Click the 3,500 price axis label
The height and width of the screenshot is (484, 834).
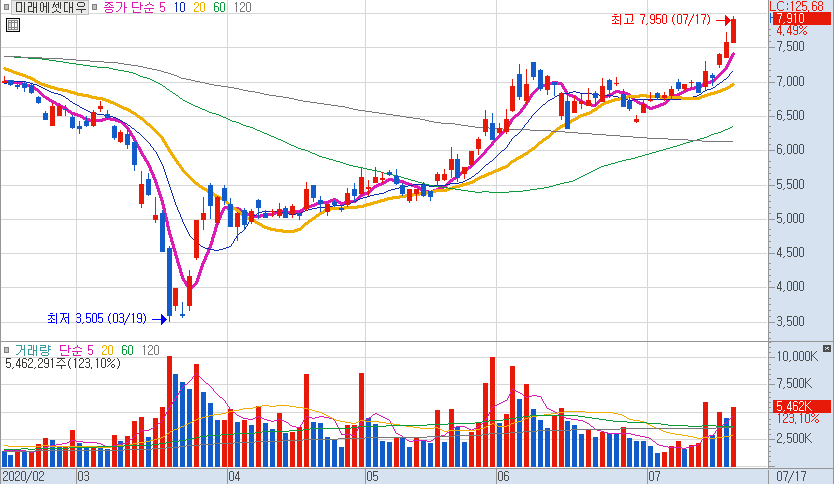point(790,321)
